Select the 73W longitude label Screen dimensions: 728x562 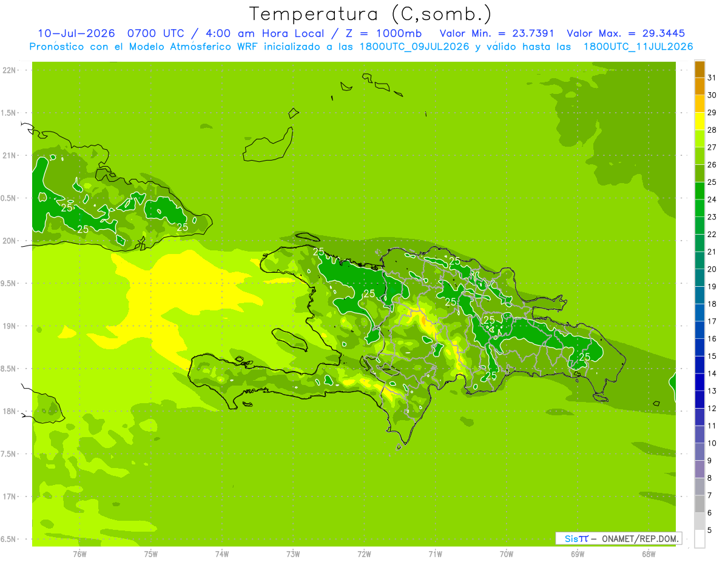pos(293,554)
